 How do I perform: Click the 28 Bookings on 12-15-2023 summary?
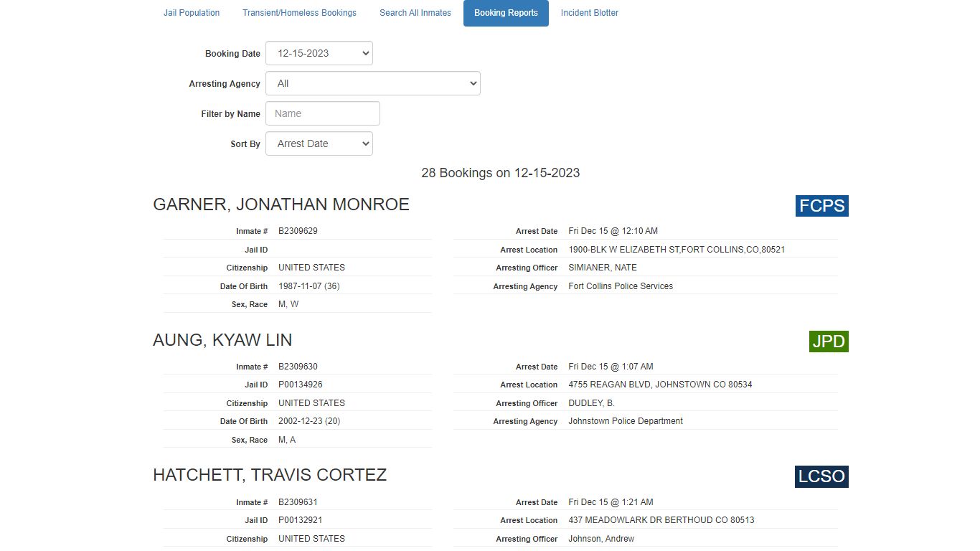pyautogui.click(x=501, y=173)
